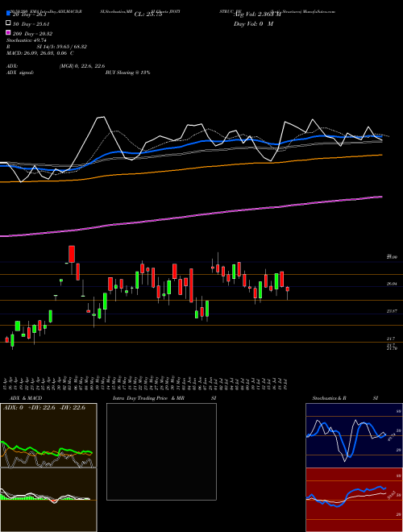Open the blue Stochastics chart panel
This screenshot has width=403, height=532.
[354, 435]
